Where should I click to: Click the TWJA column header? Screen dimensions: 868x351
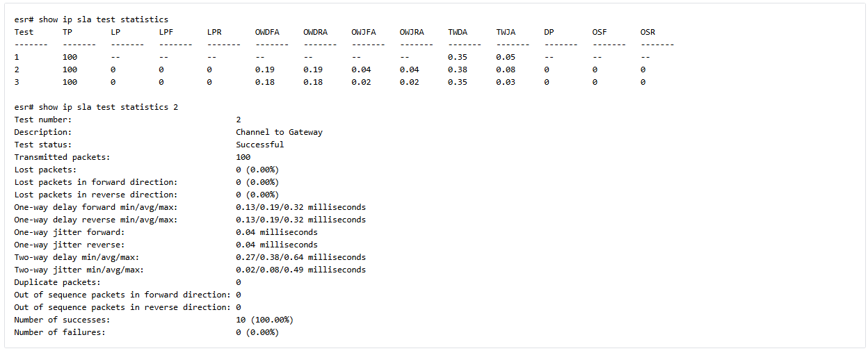pos(506,32)
